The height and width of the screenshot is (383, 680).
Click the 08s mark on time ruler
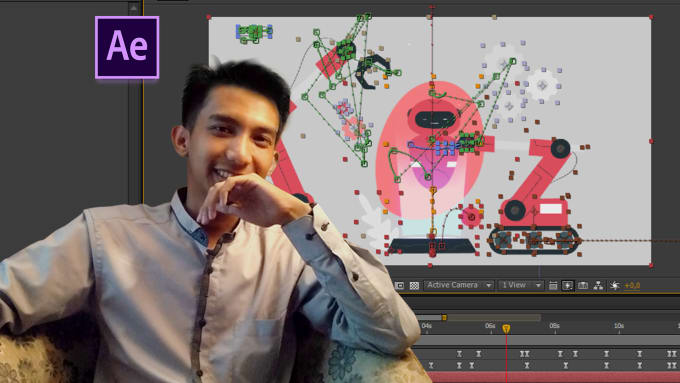[x=554, y=326]
